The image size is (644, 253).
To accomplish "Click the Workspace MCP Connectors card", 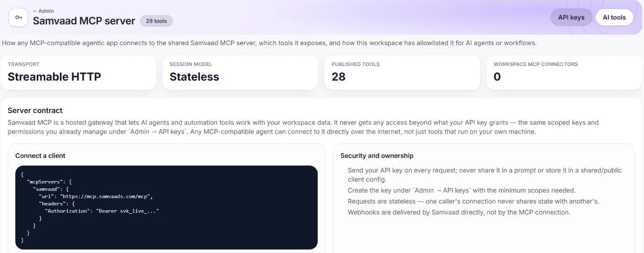I will [564, 72].
